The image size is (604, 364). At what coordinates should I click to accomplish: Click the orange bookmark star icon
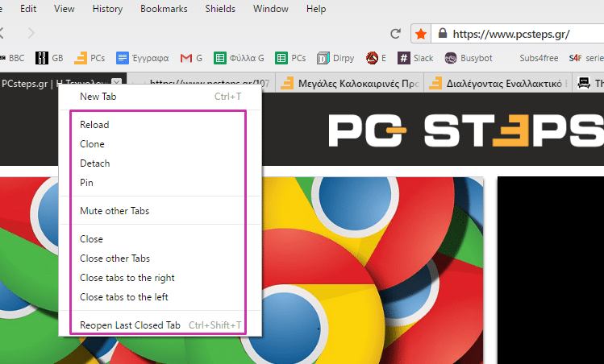[421, 35]
